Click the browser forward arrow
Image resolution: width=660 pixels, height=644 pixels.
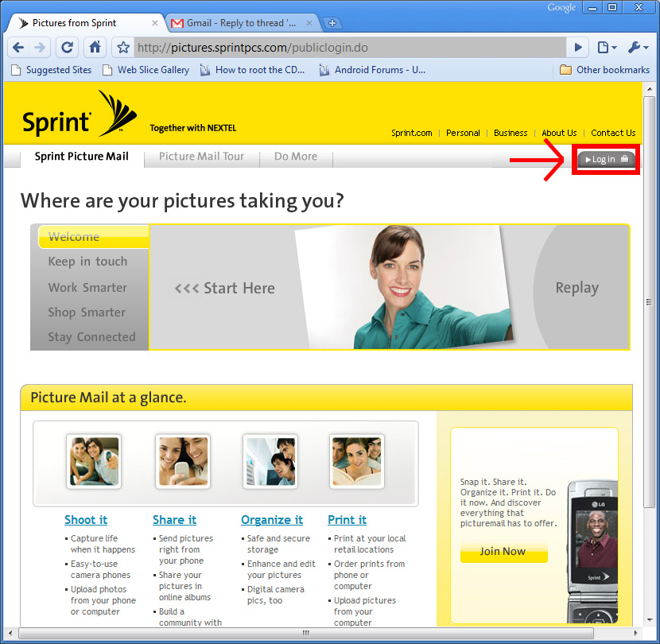[x=40, y=47]
